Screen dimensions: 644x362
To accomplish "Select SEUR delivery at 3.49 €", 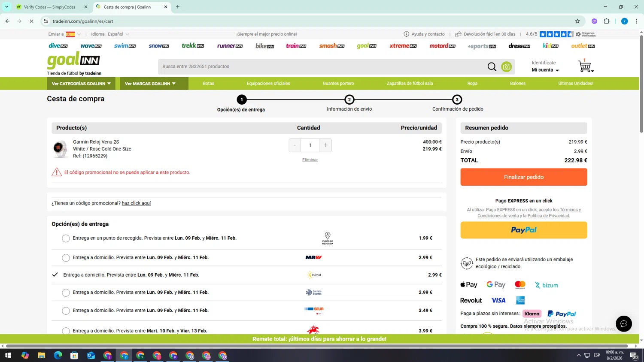I will (x=66, y=311).
